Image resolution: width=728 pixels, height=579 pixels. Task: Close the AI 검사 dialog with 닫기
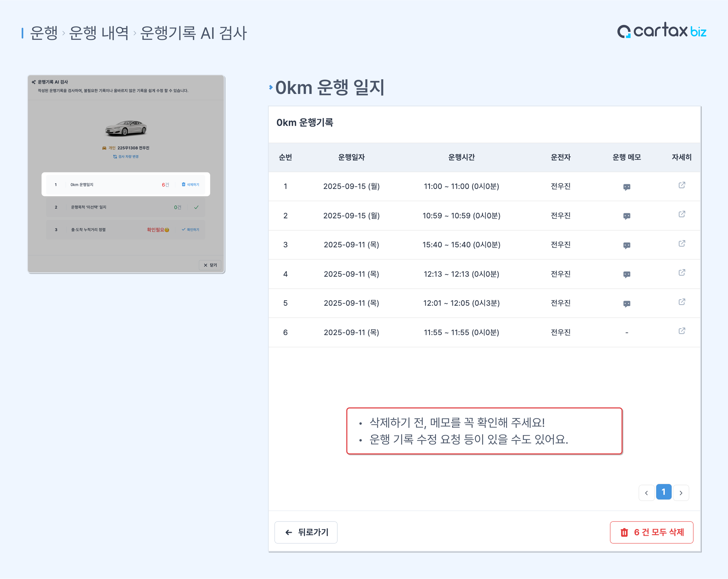210,265
